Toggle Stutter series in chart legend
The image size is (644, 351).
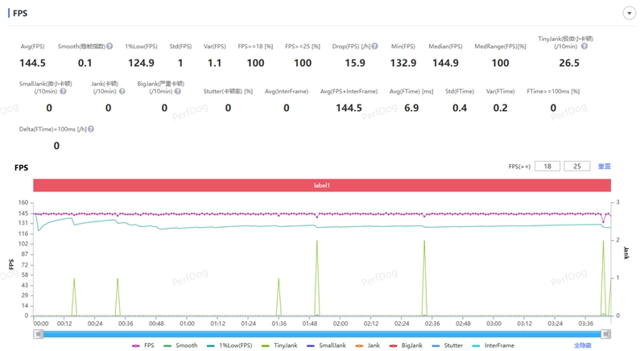(x=448, y=345)
